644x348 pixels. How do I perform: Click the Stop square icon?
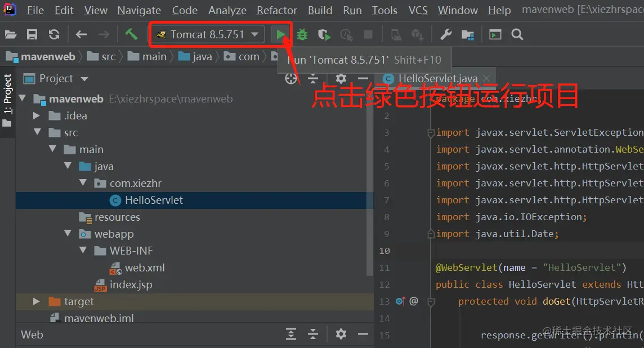[x=368, y=34]
